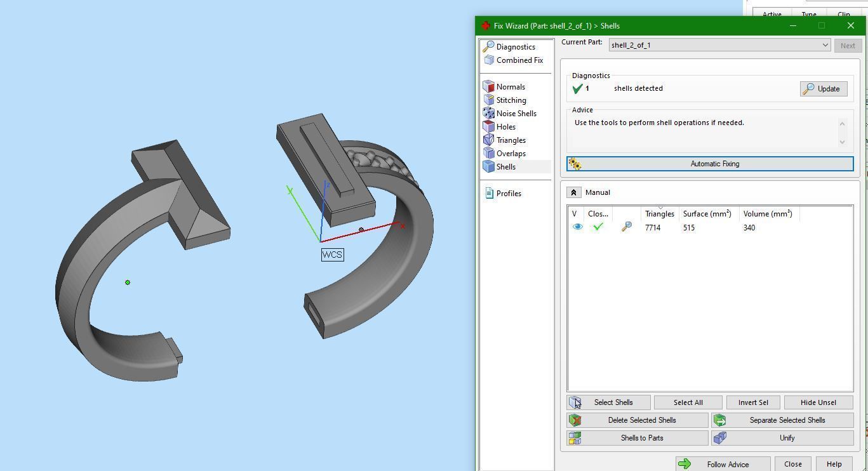Click the Unify button
Image resolution: width=868 pixels, height=471 pixels.
pos(782,438)
